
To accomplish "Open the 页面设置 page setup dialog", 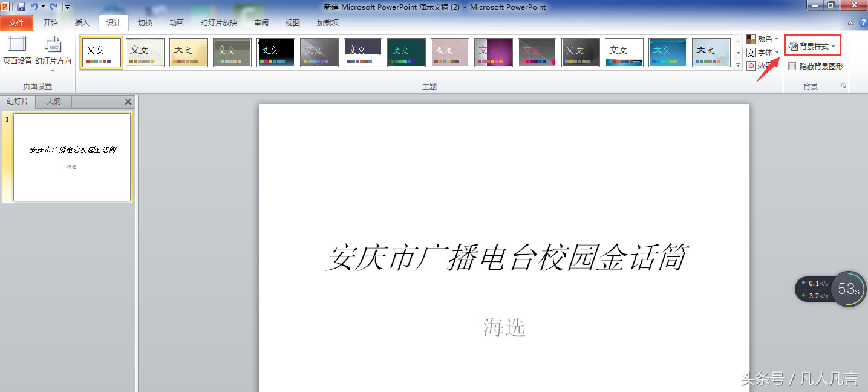I will [x=17, y=50].
